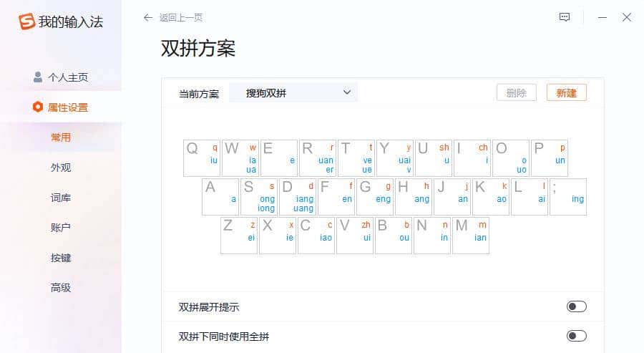This screenshot has height=353, width=644.
Task: Click the back arrow icon
Action: pos(148,18)
